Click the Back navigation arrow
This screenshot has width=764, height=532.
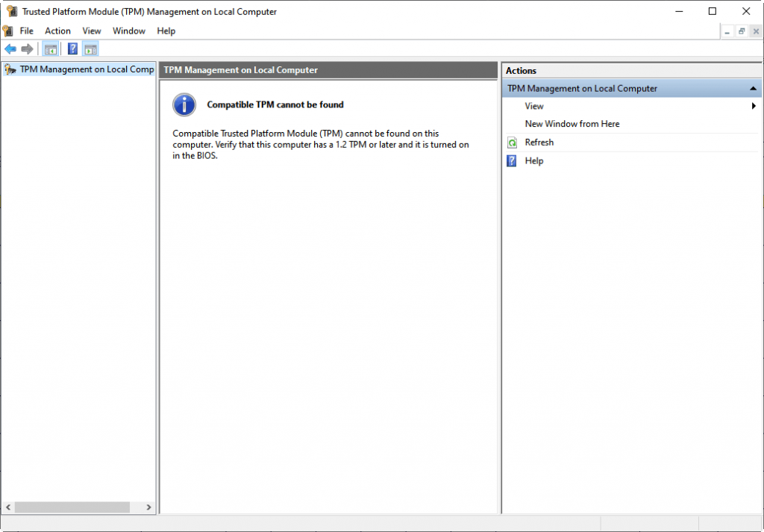click(10, 48)
